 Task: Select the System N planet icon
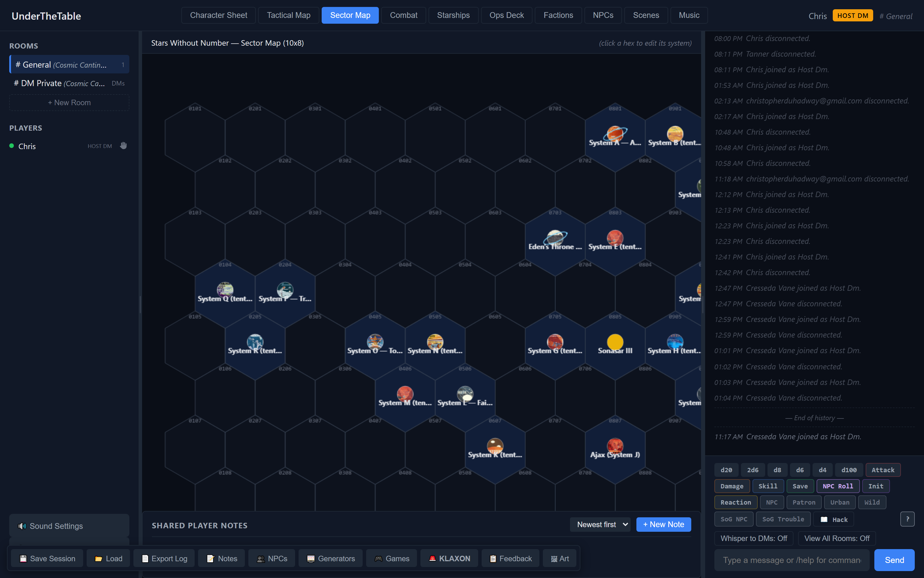click(435, 342)
